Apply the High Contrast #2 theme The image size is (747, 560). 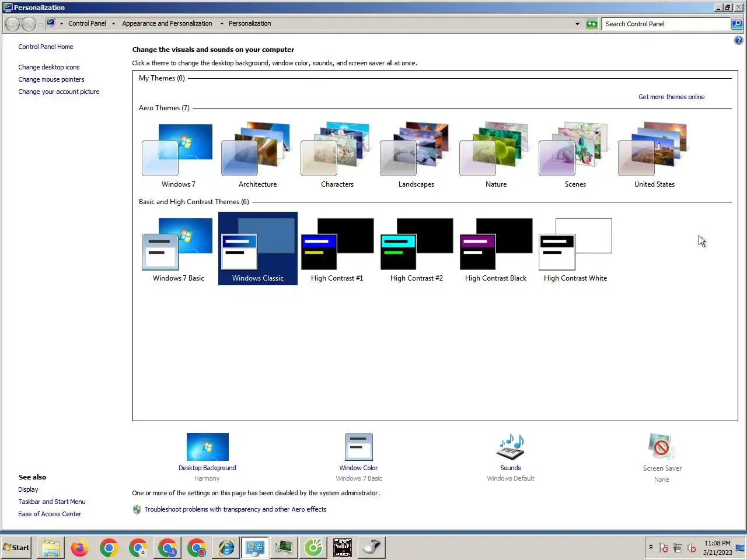(416, 249)
